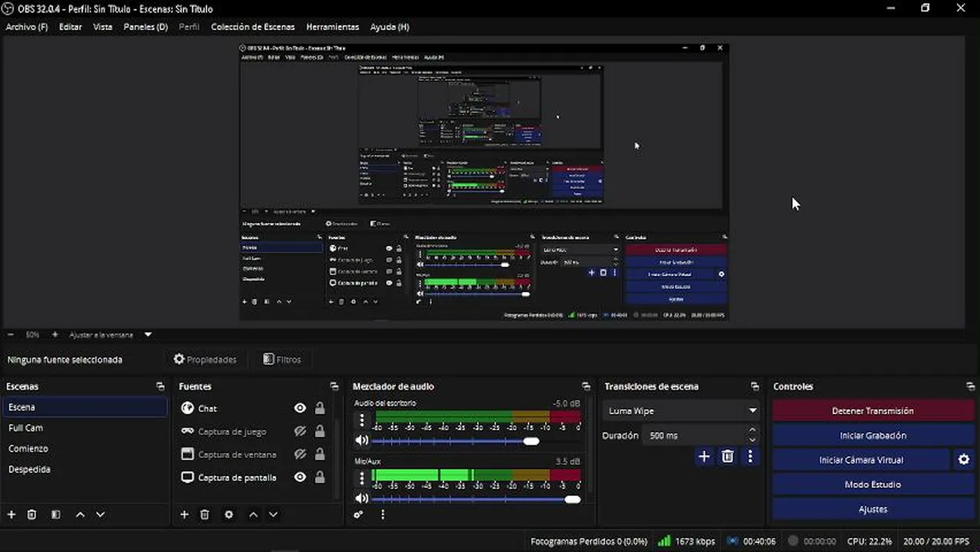Image resolution: width=980 pixels, height=552 pixels.
Task: Delete selected scene with trash icon
Action: coord(31,514)
